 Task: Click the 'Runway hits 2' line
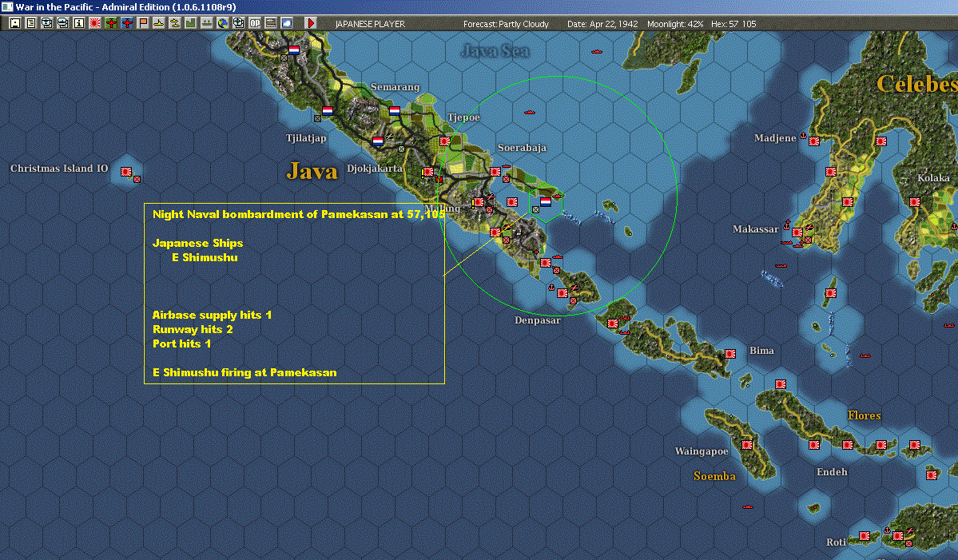click(193, 330)
